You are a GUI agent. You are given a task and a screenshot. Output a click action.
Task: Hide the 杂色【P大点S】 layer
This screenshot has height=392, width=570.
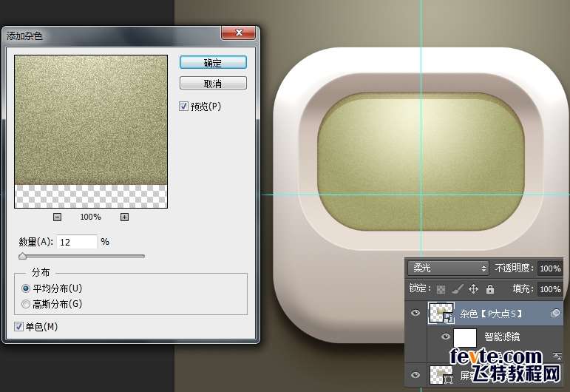(415, 313)
